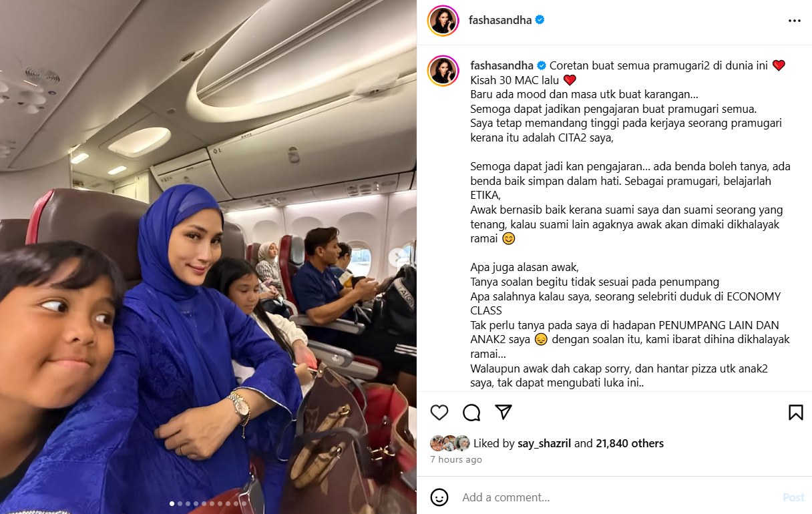Open comments via speech bubble icon
812x514 pixels.
[x=471, y=413]
